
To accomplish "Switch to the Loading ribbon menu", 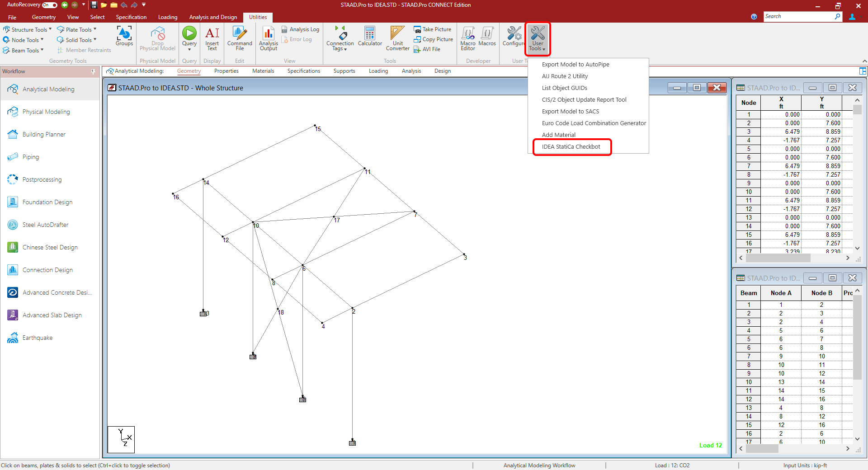I will click(167, 17).
